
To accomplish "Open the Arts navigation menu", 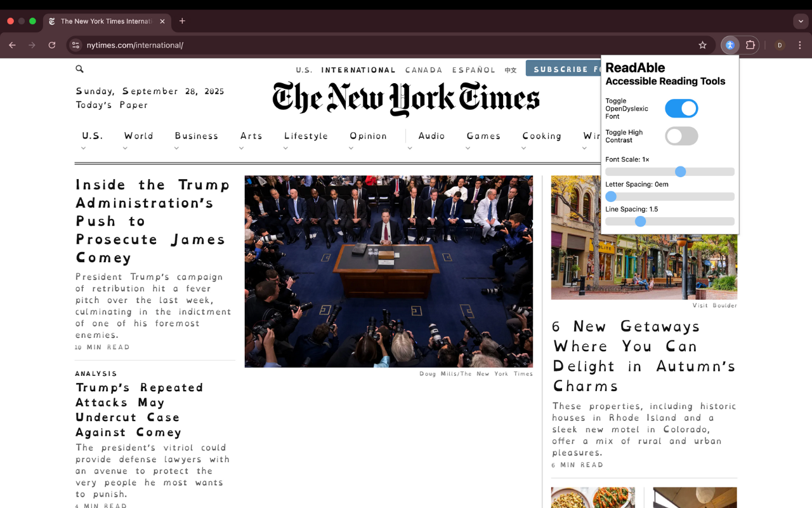I will pyautogui.click(x=251, y=136).
